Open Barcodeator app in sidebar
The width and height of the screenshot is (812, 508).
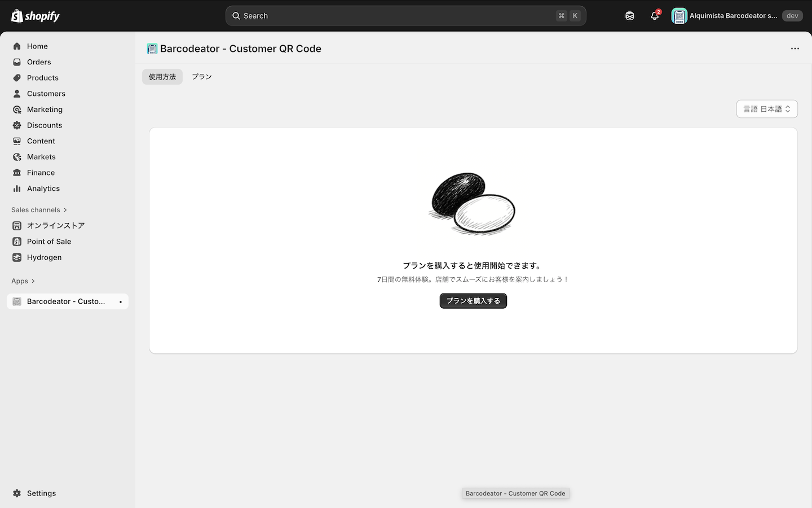66,301
